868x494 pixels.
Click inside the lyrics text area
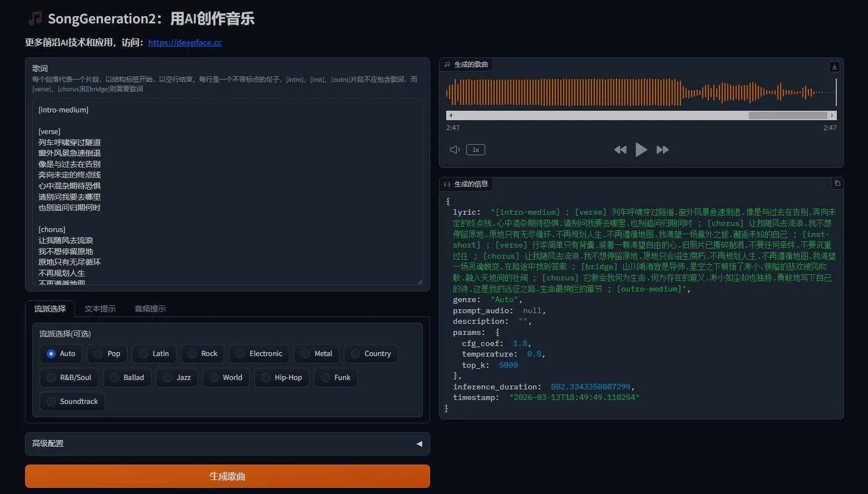(x=227, y=192)
